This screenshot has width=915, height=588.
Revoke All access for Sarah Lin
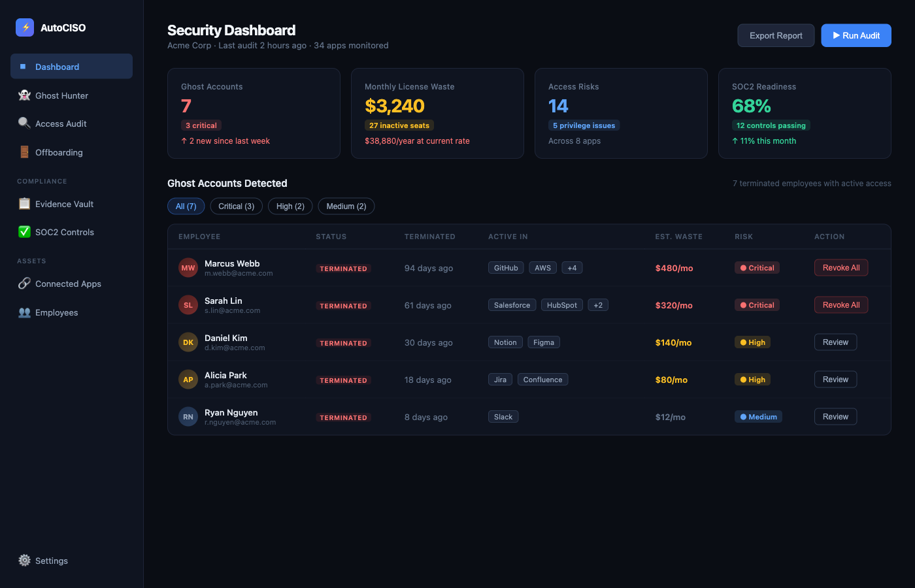841,305
